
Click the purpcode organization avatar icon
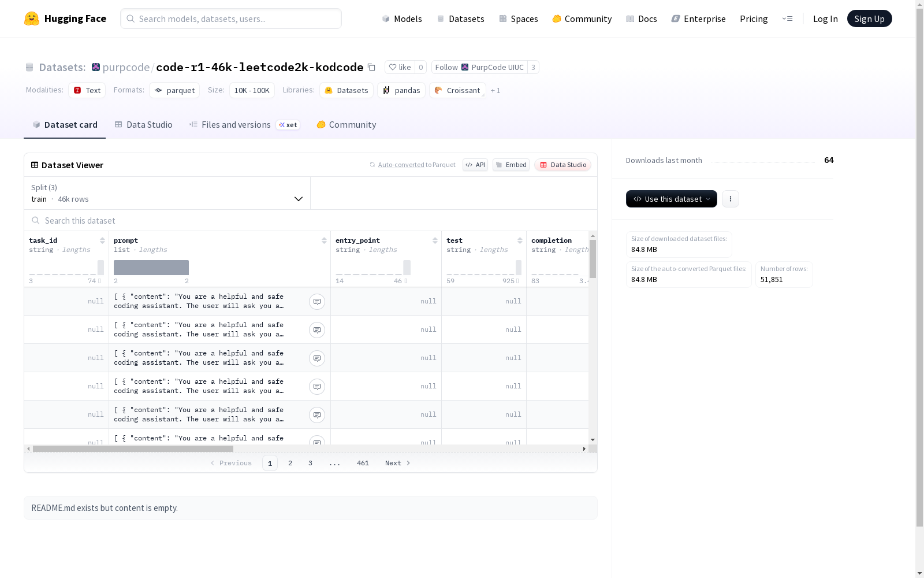click(96, 67)
